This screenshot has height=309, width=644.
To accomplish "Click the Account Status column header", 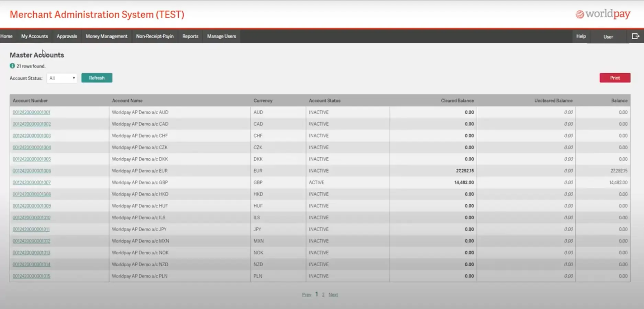I will coord(324,100).
